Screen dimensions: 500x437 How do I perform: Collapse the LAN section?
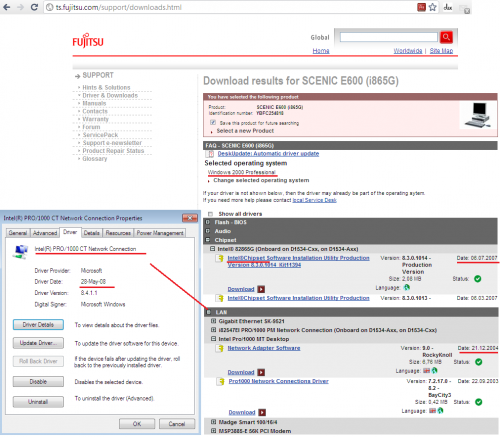pyautogui.click(x=209, y=312)
